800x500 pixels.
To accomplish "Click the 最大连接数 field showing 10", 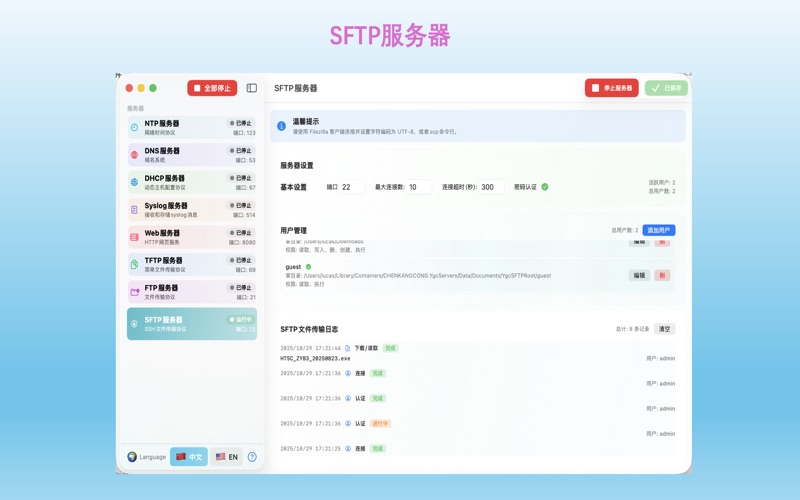I will (419, 187).
